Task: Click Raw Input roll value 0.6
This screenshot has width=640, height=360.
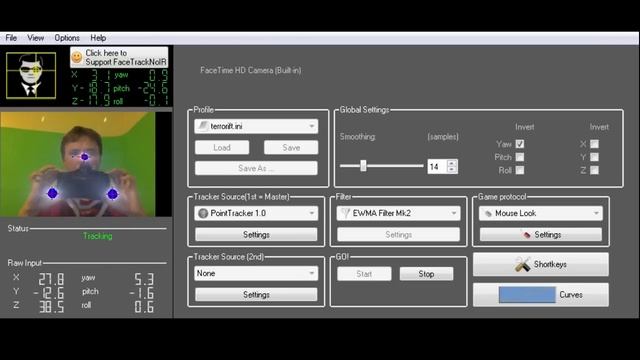Action: pyautogui.click(x=144, y=307)
